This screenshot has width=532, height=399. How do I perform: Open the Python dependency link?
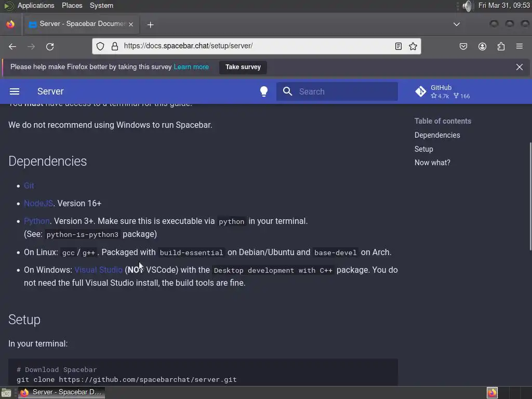pyautogui.click(x=37, y=221)
